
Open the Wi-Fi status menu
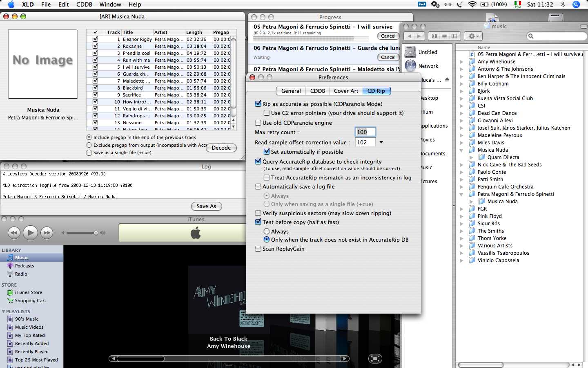(472, 4)
